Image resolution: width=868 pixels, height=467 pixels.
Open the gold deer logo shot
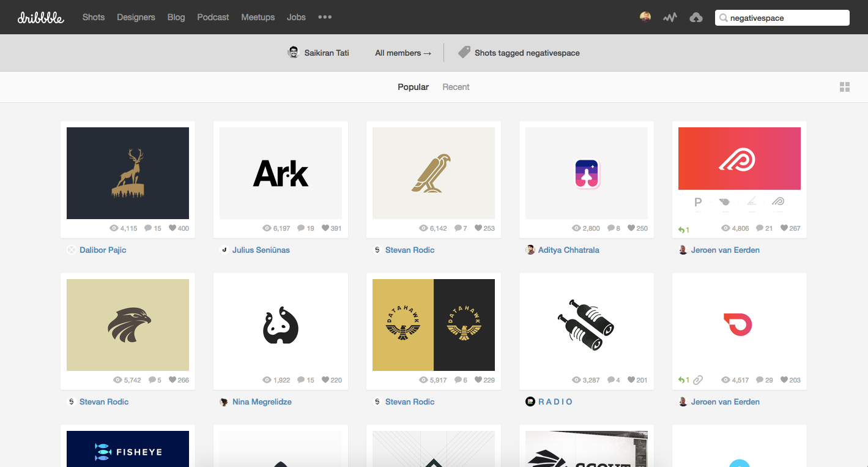click(x=128, y=173)
